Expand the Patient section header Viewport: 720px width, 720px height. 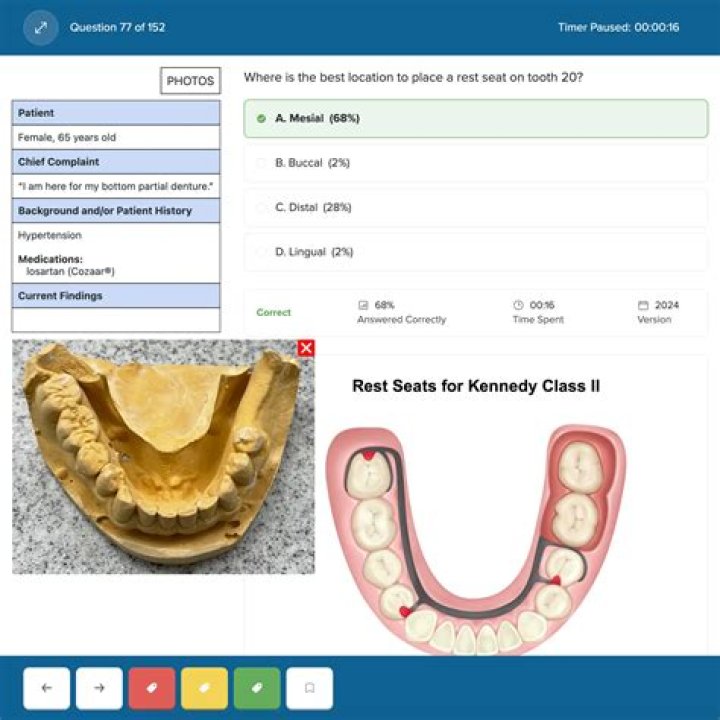click(116, 113)
